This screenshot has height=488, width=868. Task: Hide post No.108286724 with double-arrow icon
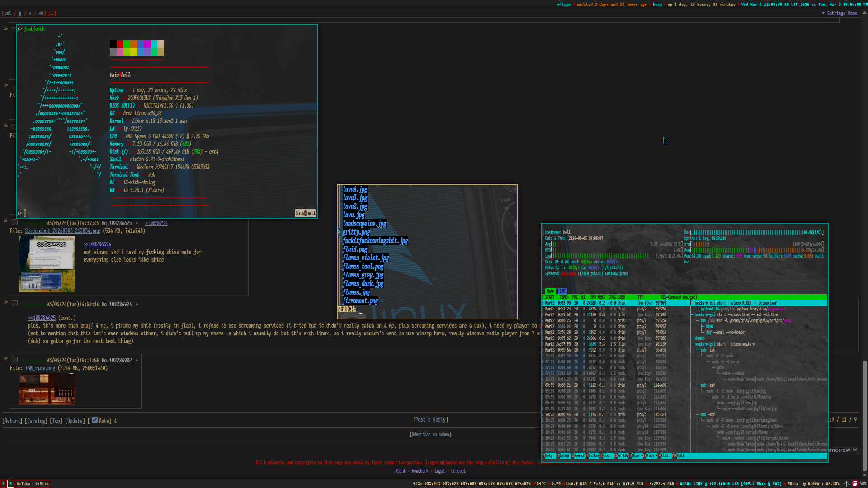click(5, 302)
